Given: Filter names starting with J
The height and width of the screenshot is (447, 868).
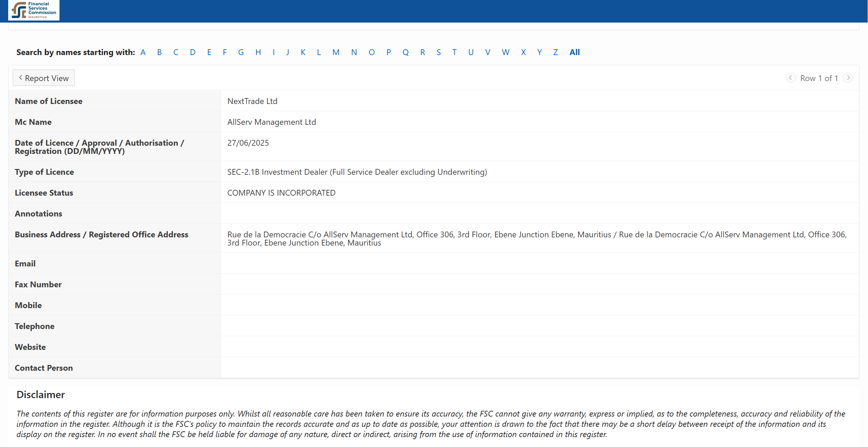Looking at the screenshot, I should (x=288, y=52).
